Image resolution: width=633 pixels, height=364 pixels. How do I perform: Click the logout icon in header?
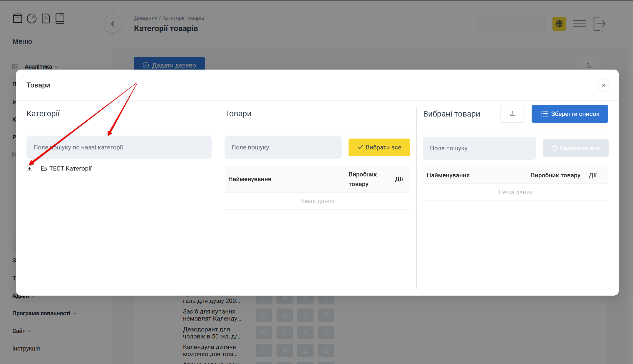click(599, 24)
